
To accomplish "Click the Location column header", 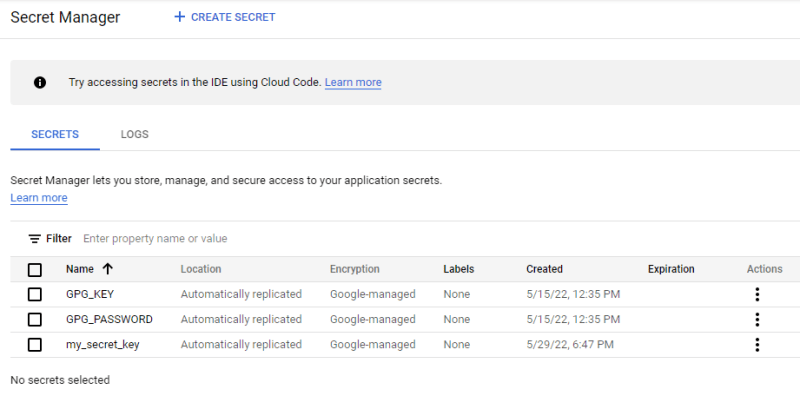I will pos(201,269).
